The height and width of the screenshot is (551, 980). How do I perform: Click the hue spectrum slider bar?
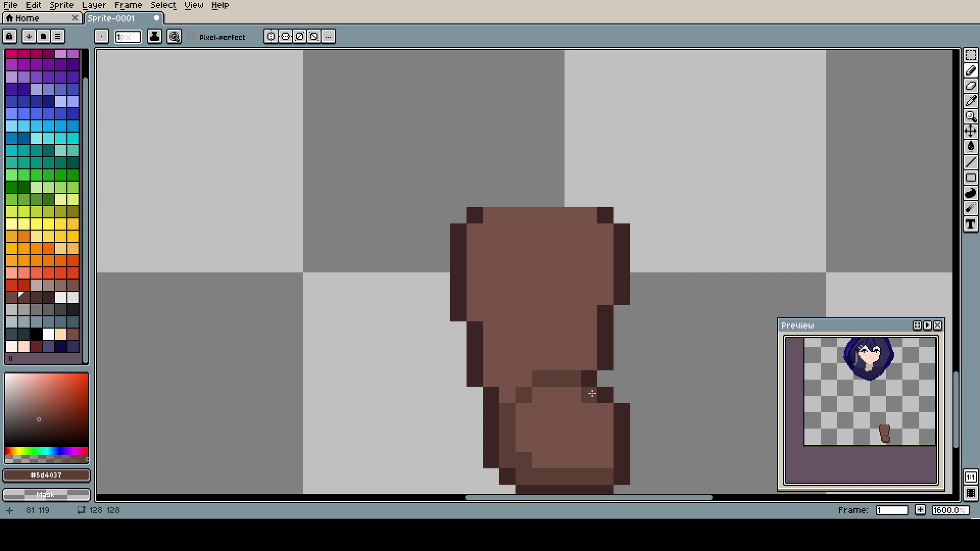46,451
